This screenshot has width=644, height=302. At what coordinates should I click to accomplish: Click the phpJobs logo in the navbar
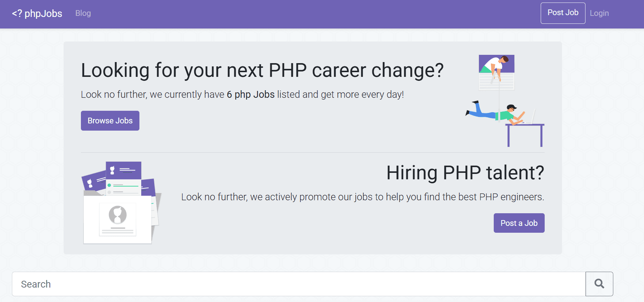point(36,13)
